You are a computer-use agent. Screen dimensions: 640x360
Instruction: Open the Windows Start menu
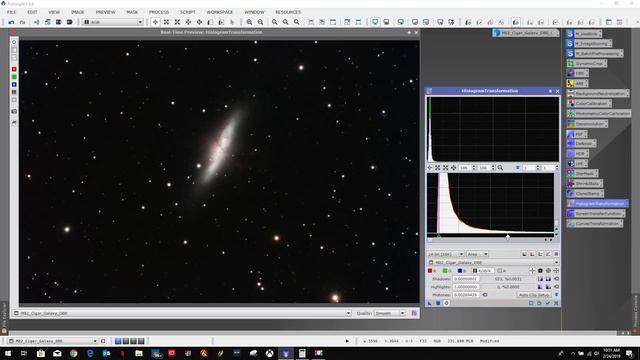point(8,353)
